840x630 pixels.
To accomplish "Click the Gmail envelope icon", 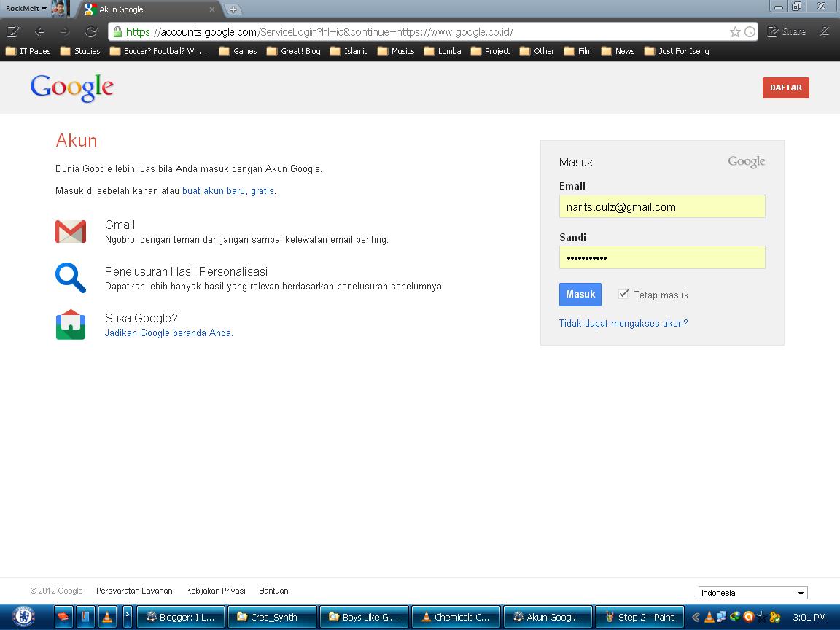I will pos(71,231).
